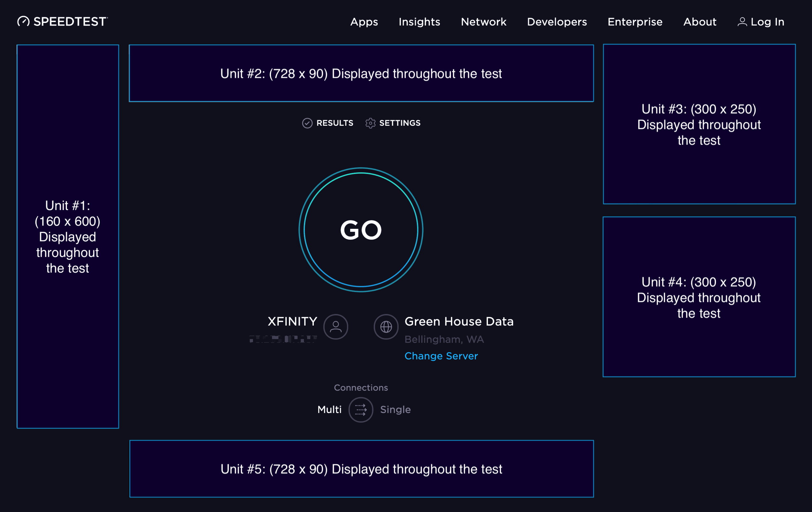
Task: Click the ISP user profile icon
Action: pos(336,327)
